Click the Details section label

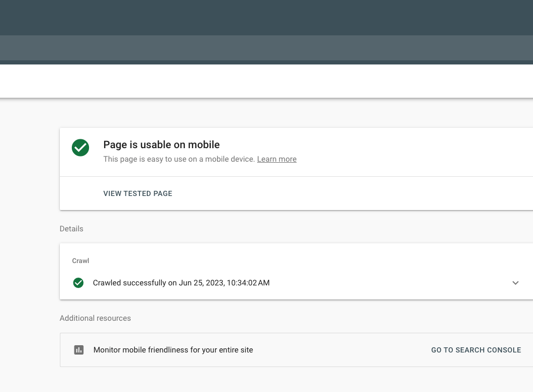tap(71, 229)
